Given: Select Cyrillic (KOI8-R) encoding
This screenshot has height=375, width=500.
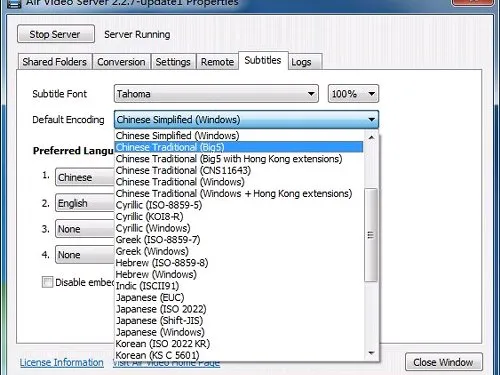Looking at the screenshot, I should [239, 217].
